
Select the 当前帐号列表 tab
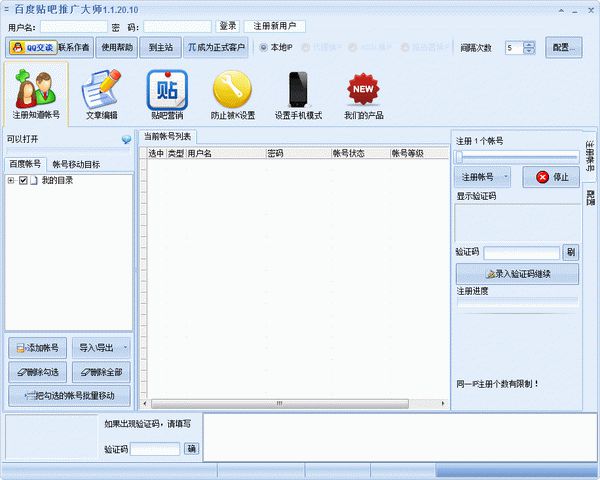(x=167, y=136)
